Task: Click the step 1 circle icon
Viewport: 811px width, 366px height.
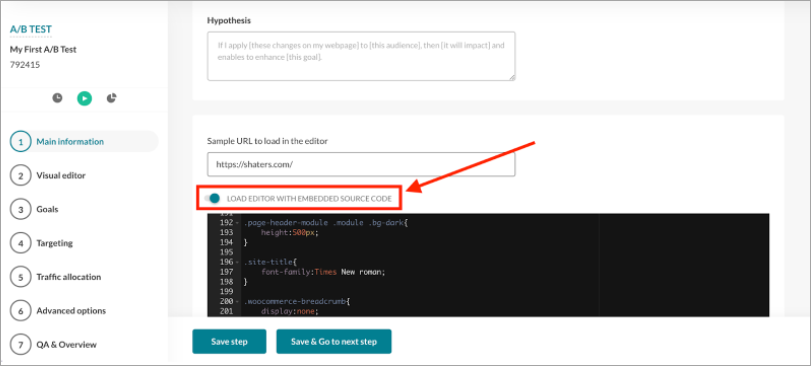Action: [20, 142]
